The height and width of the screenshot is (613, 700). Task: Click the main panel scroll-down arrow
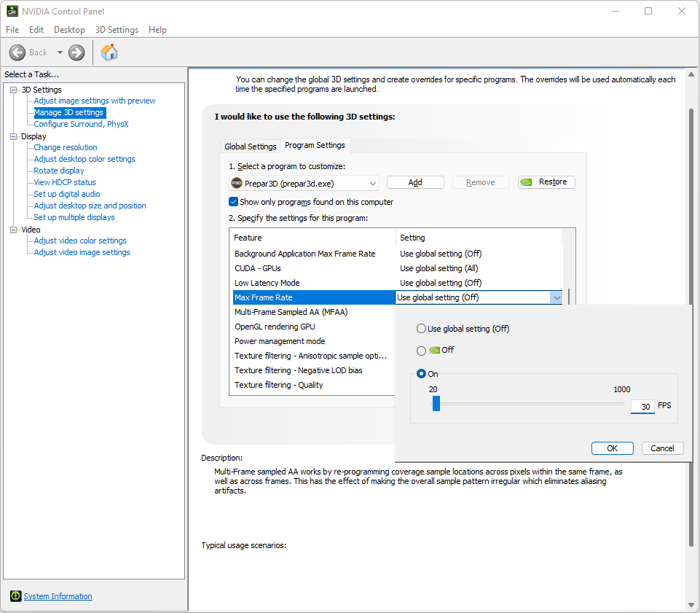(x=691, y=606)
